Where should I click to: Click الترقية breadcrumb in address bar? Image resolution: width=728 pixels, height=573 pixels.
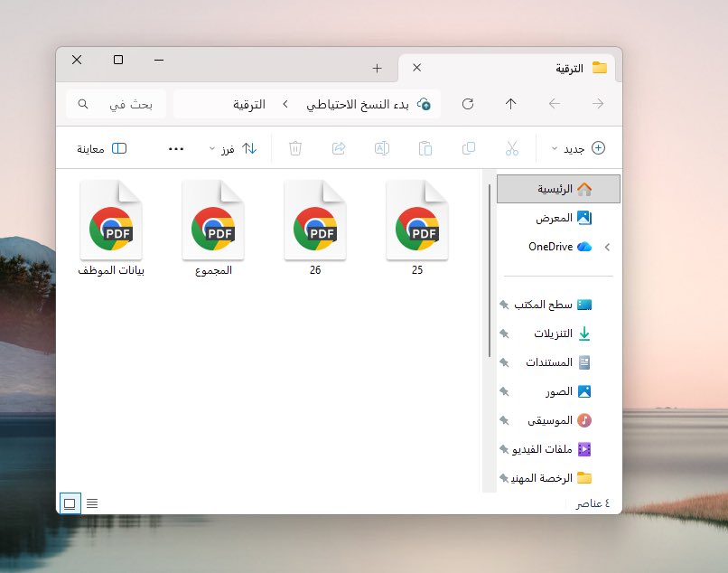click(249, 105)
